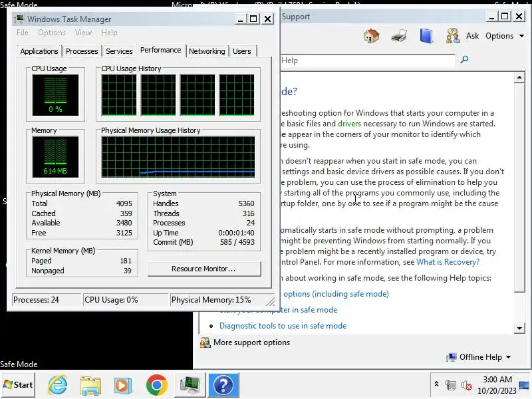Open the Options dropdown in Help

click(x=505, y=36)
